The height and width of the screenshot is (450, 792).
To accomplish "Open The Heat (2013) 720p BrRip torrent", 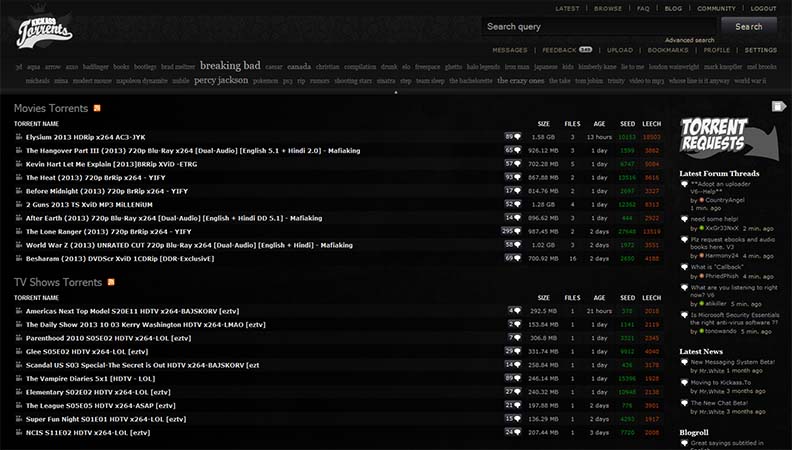I will [95, 177].
